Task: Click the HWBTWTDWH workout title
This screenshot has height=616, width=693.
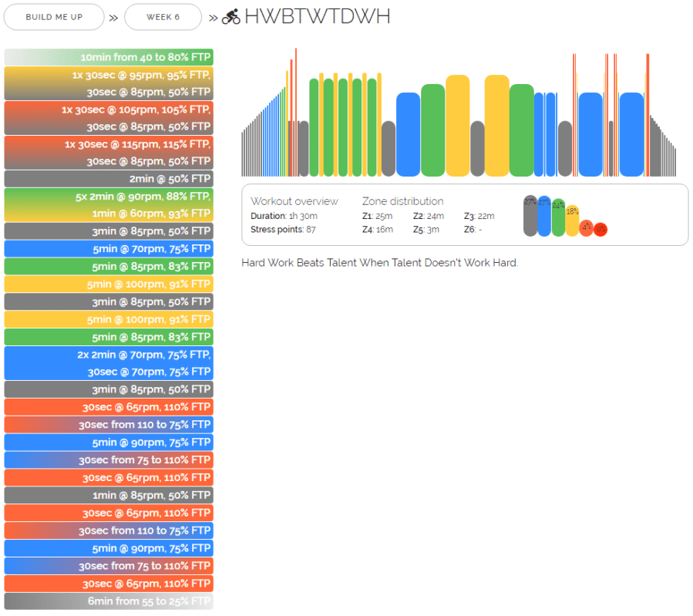Action: coord(317,17)
